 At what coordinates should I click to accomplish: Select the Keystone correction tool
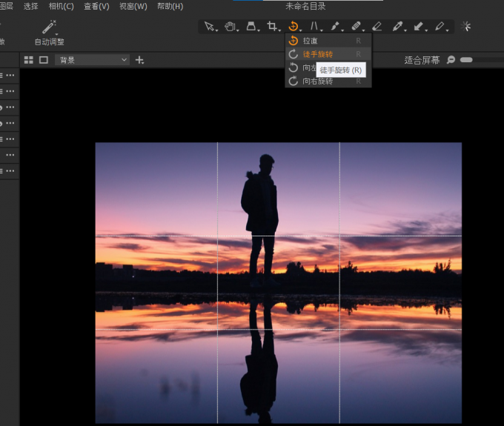pos(314,26)
